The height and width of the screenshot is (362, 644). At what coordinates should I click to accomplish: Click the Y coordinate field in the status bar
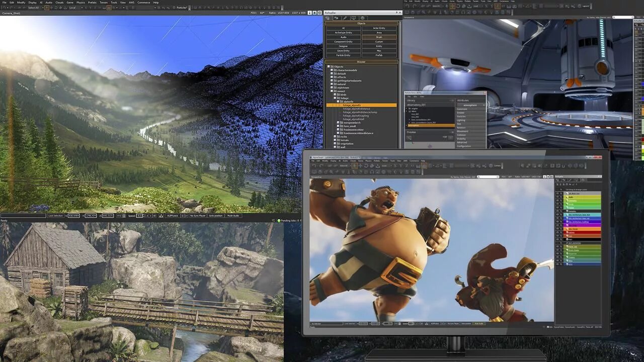[91, 216]
